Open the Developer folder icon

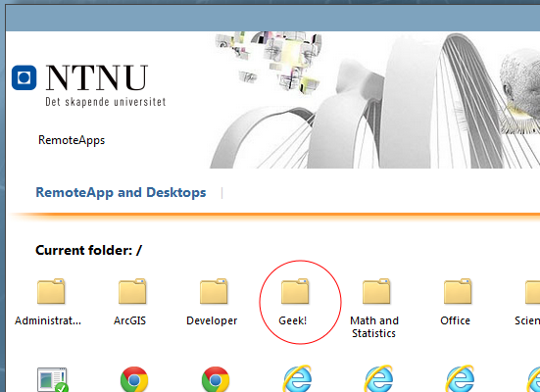(214, 291)
